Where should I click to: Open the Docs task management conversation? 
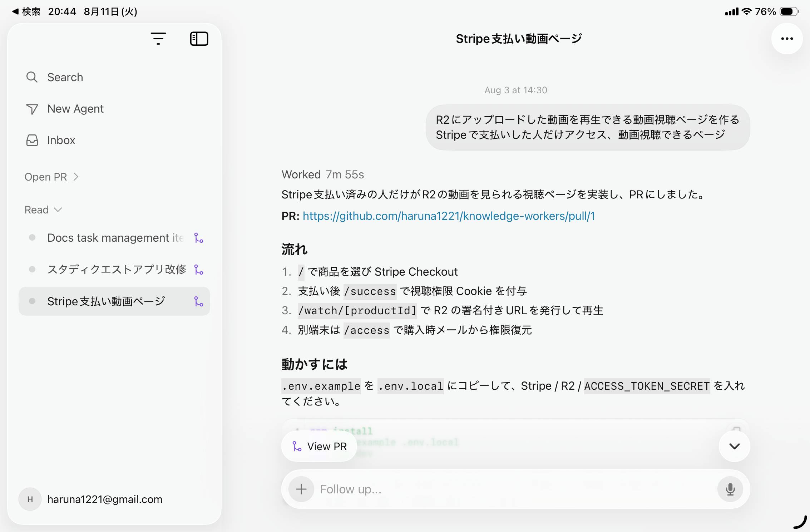click(x=114, y=238)
